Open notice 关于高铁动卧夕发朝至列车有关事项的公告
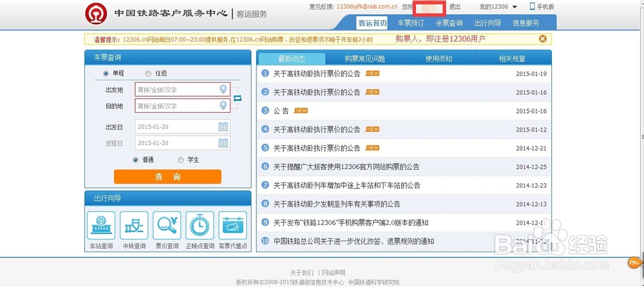644x287 pixels. pyautogui.click(x=337, y=204)
